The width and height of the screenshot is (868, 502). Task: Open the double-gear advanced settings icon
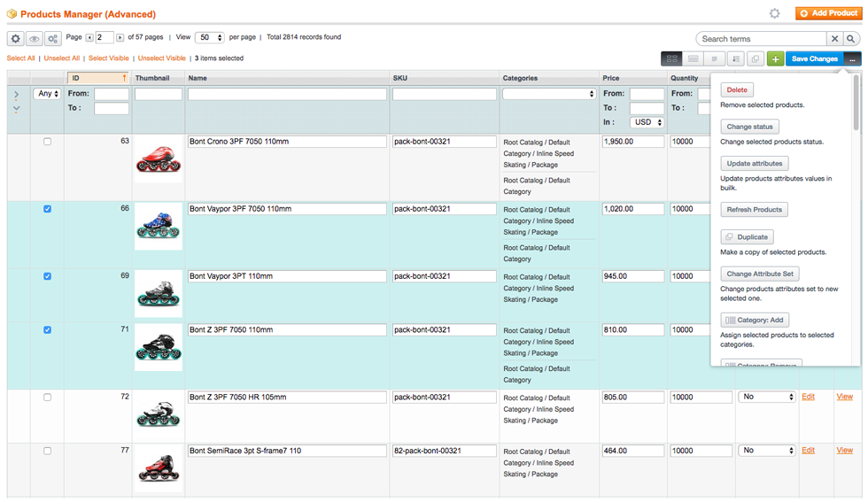tap(52, 39)
